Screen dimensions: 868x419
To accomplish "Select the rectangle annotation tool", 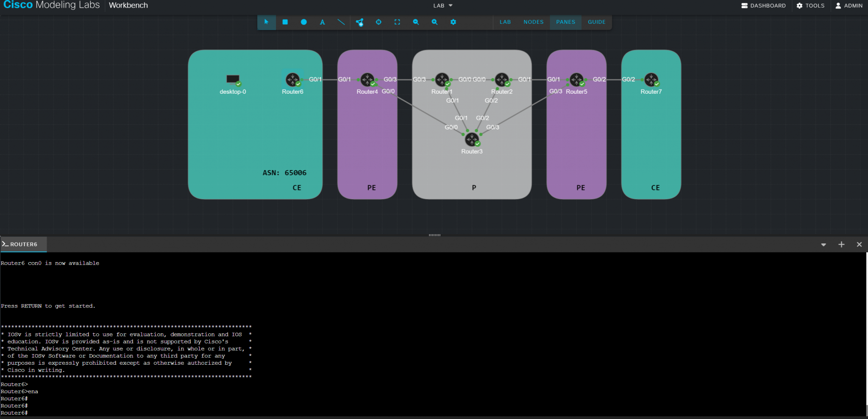I will [x=285, y=22].
